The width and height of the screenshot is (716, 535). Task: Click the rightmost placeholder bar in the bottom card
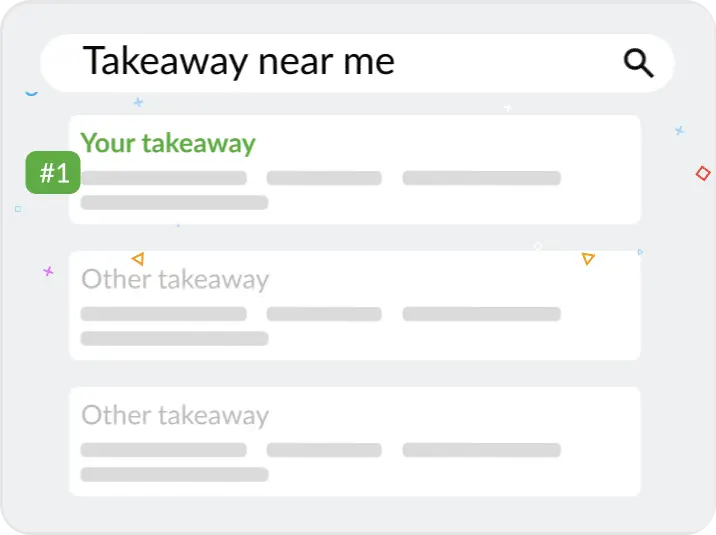tap(482, 450)
